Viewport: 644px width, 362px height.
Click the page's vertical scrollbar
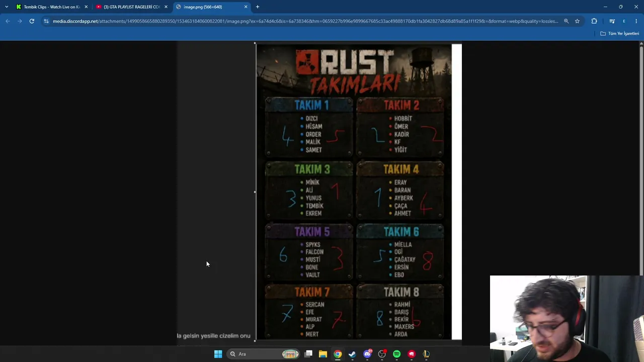[x=641, y=194]
